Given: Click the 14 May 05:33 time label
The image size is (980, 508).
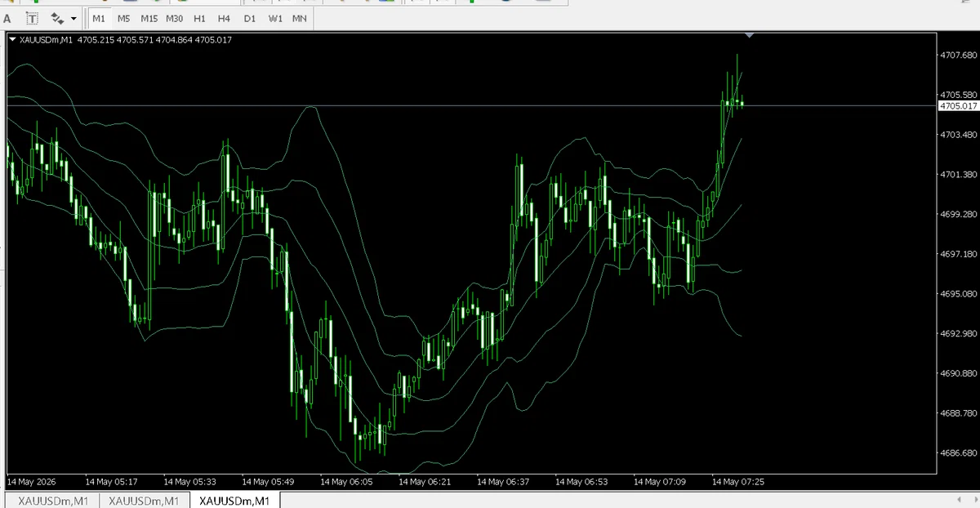Looking at the screenshot, I should pos(189,482).
